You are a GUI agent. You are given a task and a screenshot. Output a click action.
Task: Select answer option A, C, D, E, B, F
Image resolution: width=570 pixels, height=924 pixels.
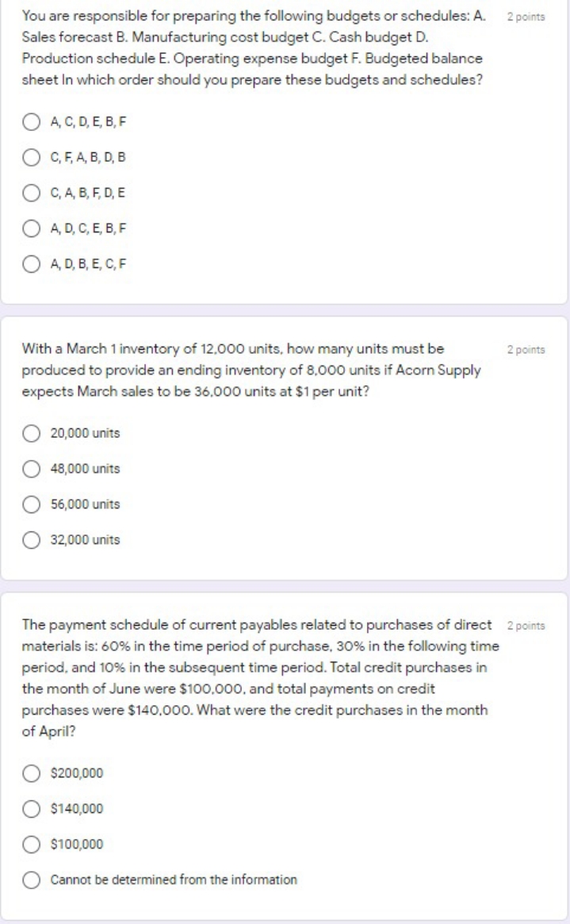(x=33, y=121)
